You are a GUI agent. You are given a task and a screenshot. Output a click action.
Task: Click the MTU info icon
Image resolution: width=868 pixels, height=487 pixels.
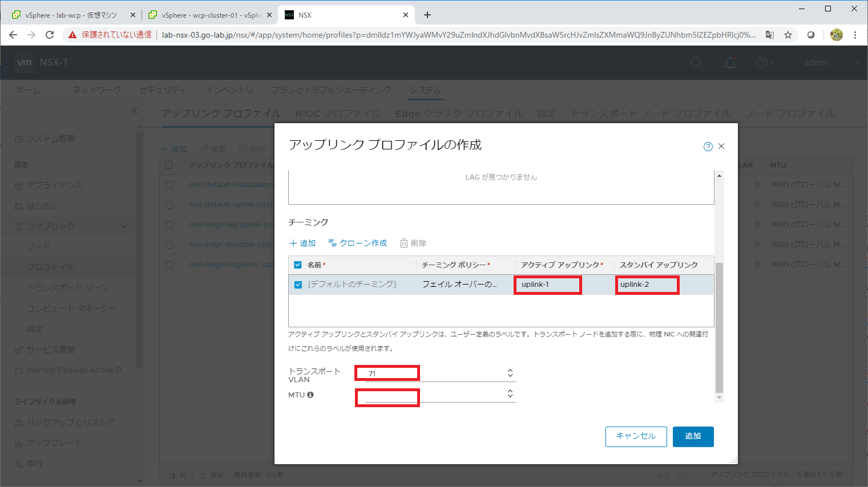point(310,395)
